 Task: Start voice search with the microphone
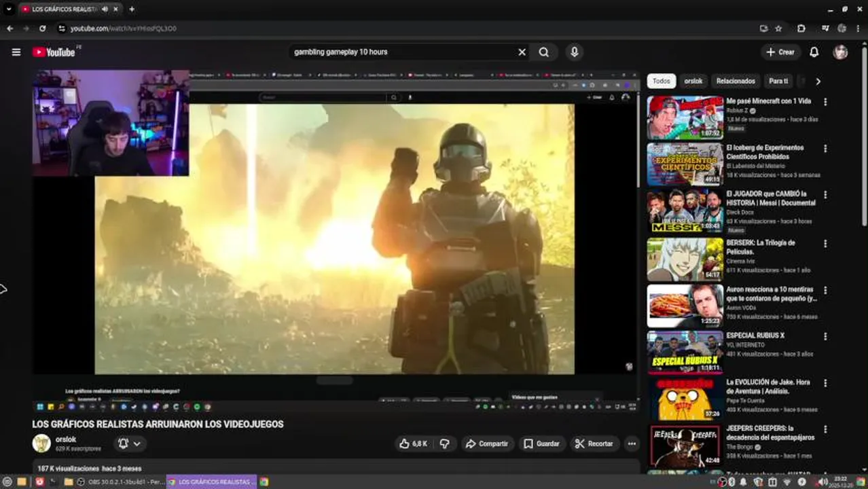click(575, 52)
